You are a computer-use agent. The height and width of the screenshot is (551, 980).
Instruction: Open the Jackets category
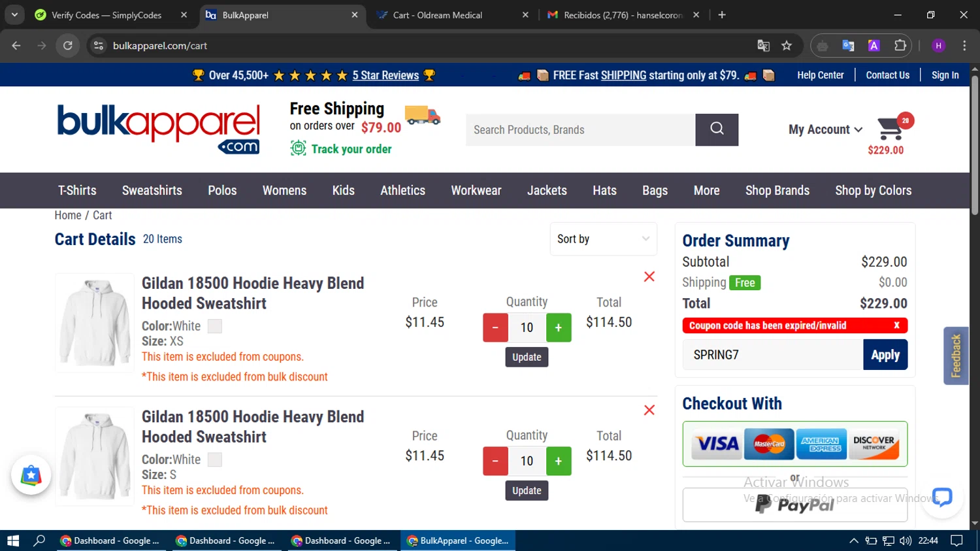click(547, 190)
